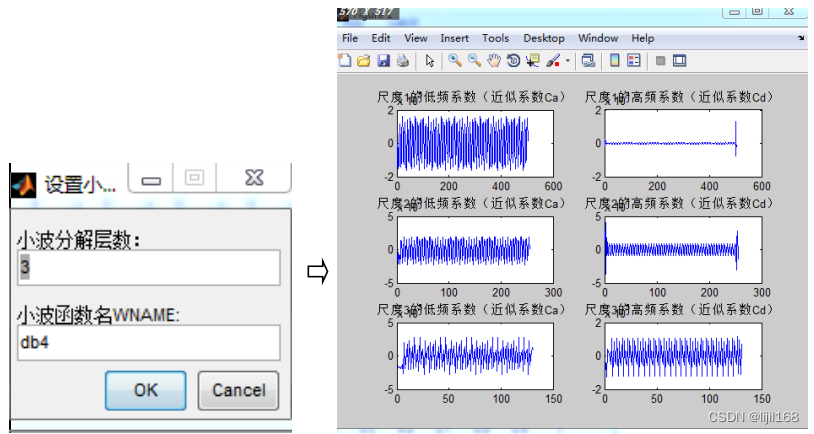This screenshot has height=434, width=814.
Task: Open the Window menu
Action: coord(598,38)
